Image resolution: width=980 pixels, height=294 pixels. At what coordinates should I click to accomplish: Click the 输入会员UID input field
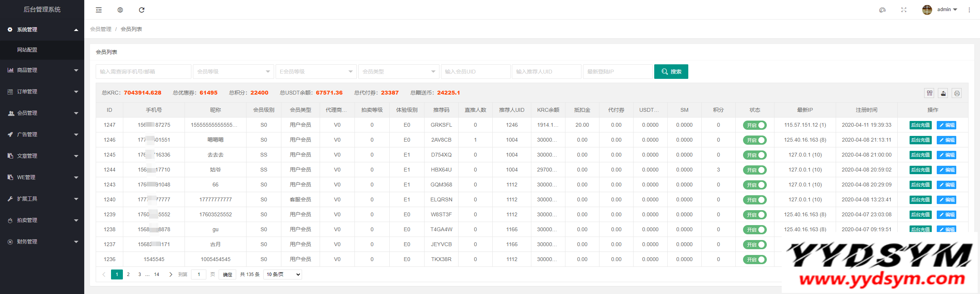click(475, 72)
